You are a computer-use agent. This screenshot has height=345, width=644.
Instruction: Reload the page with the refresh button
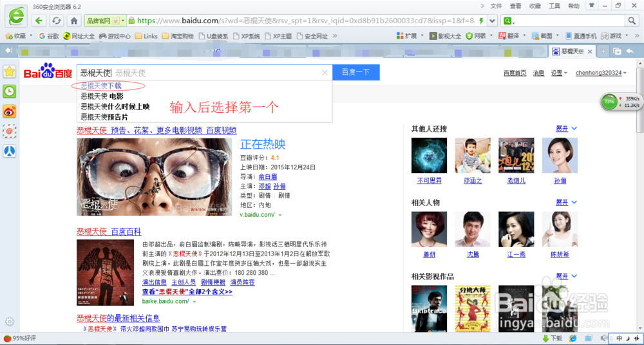tap(57, 21)
